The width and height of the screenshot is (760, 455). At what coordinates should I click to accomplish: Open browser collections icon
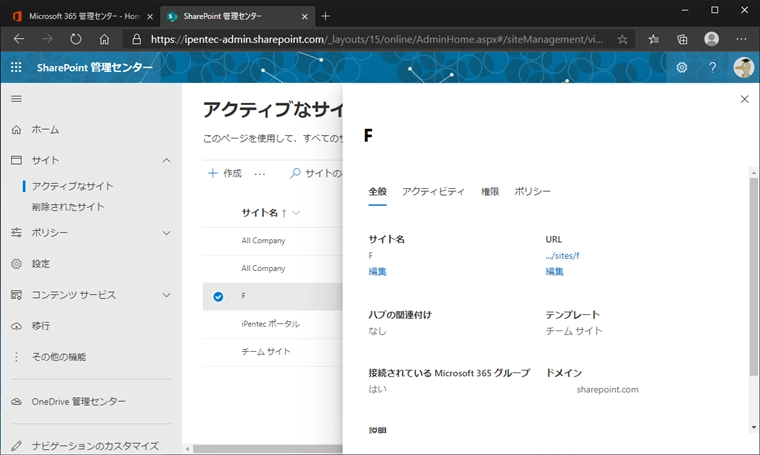[x=682, y=39]
